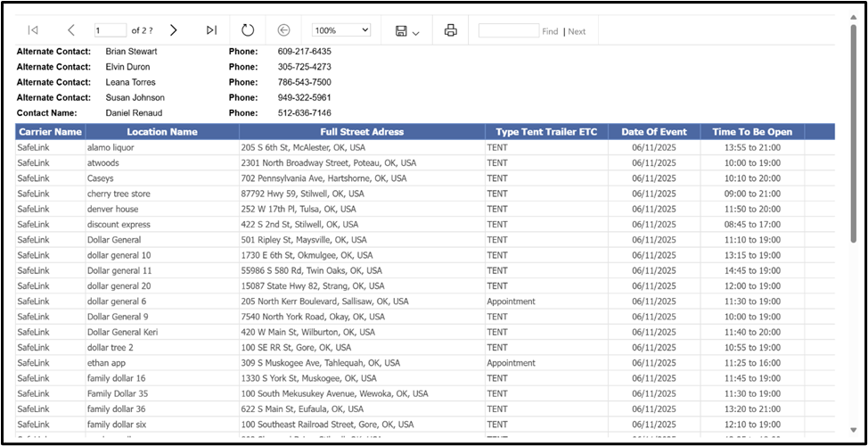Go to the first report page

point(33,30)
